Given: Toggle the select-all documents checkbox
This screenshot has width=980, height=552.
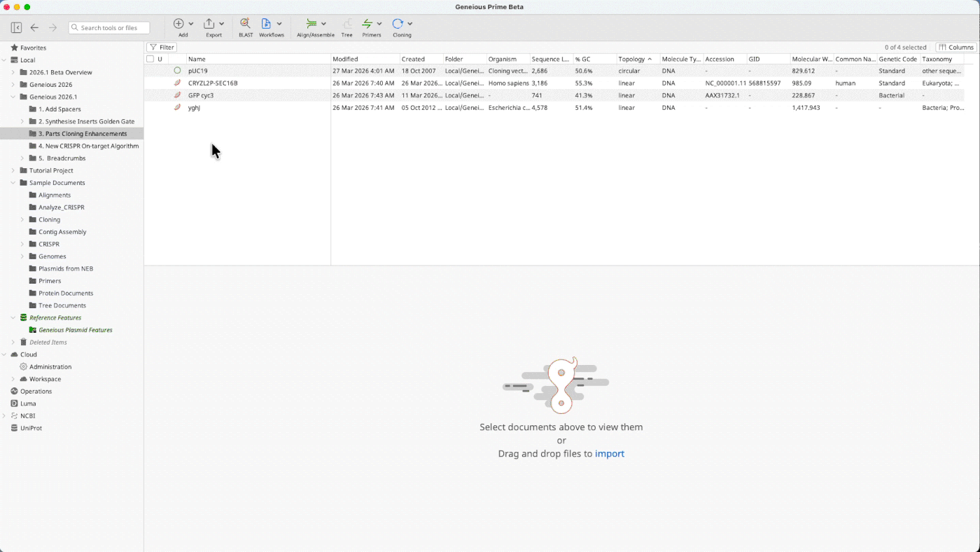Looking at the screenshot, I should [150, 59].
